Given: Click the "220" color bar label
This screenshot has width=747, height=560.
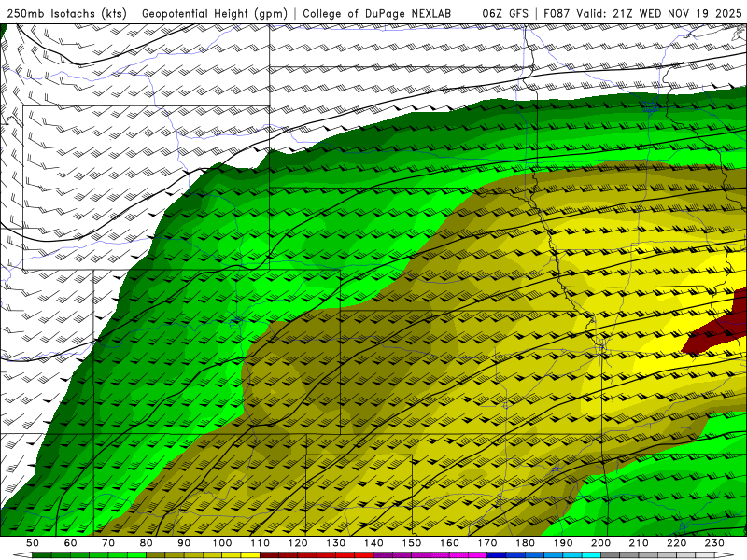Looking at the screenshot, I should [x=677, y=543].
